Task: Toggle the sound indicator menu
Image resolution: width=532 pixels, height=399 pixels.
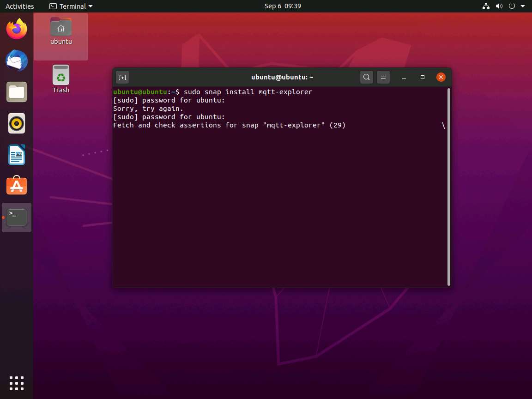Action: 499,6
